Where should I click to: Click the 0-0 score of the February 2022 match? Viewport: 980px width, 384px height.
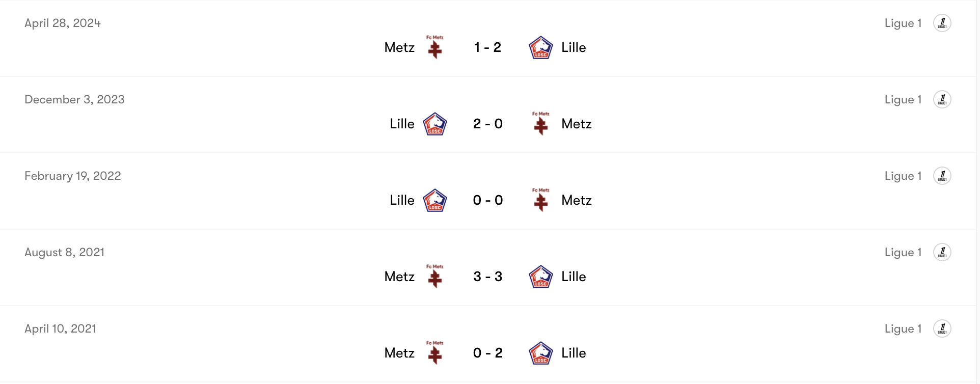pos(487,200)
